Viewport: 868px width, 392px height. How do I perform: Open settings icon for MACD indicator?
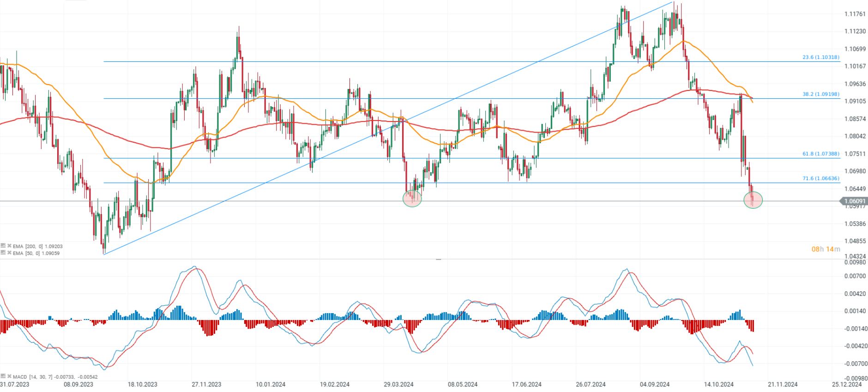click(3, 376)
